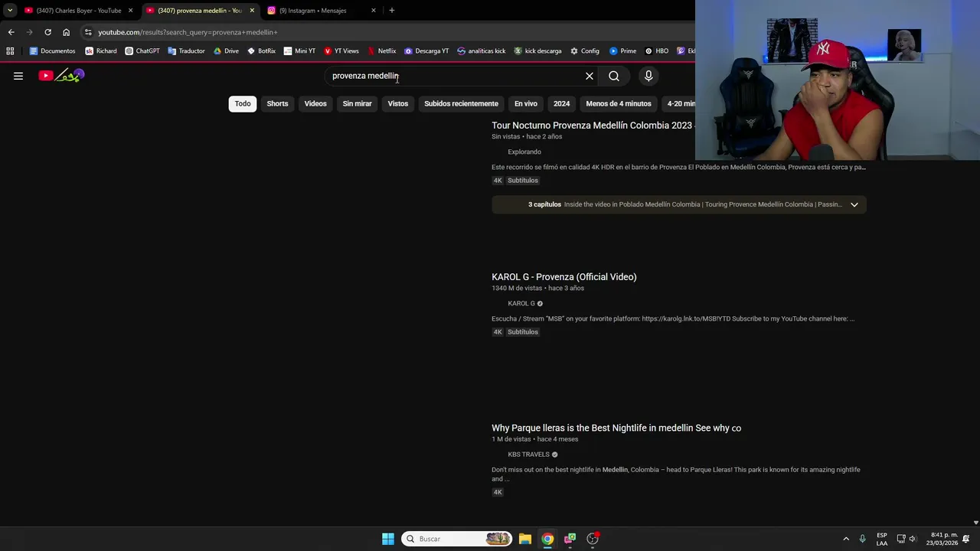This screenshot has width=980, height=551.
Task: Open Why Parque lleras Best Nightlife video
Action: coord(616,428)
